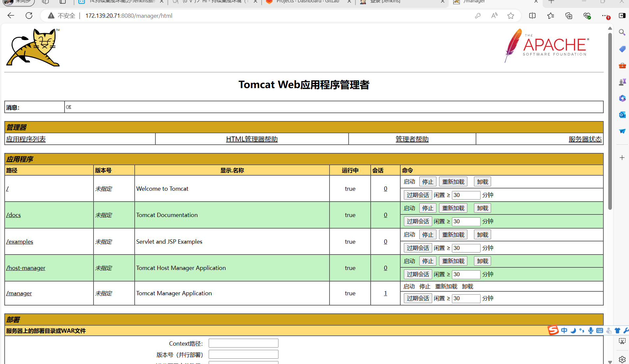The width and height of the screenshot is (629, 364).
Task: Focus the idle minutes field for /host-manager
Action: (x=466, y=274)
